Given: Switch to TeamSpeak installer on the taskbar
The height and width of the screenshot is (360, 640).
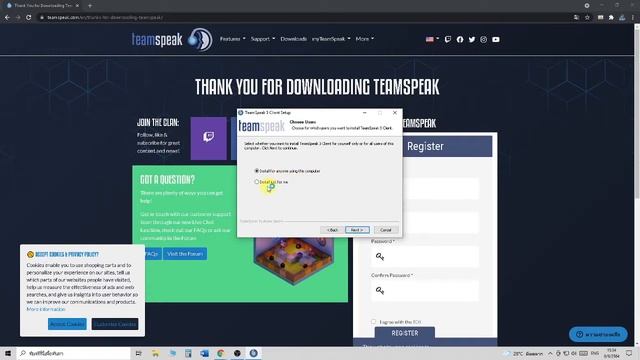Looking at the screenshot, I should click(253, 353).
